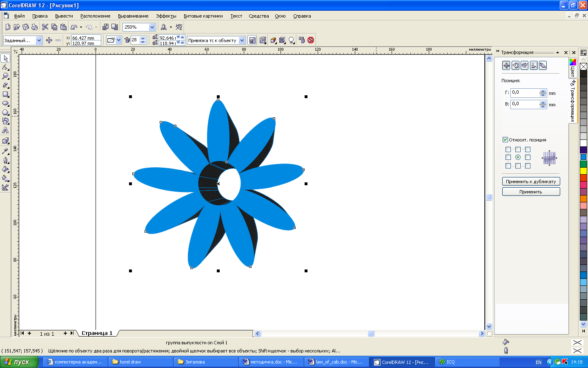Screen dimensions: 588x368
Task: Select the Basic Shapes tool
Action: (x=5, y=121)
